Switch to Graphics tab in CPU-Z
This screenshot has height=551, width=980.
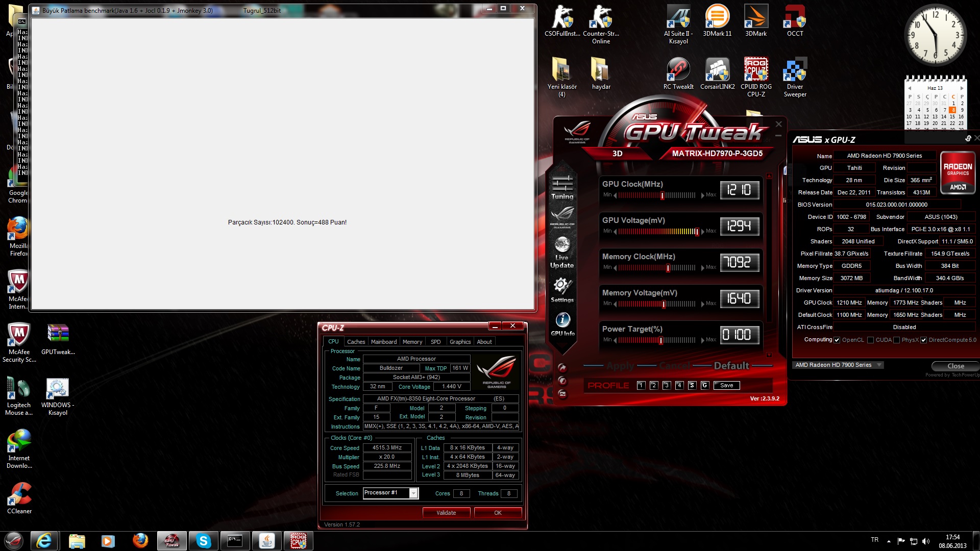pos(460,342)
